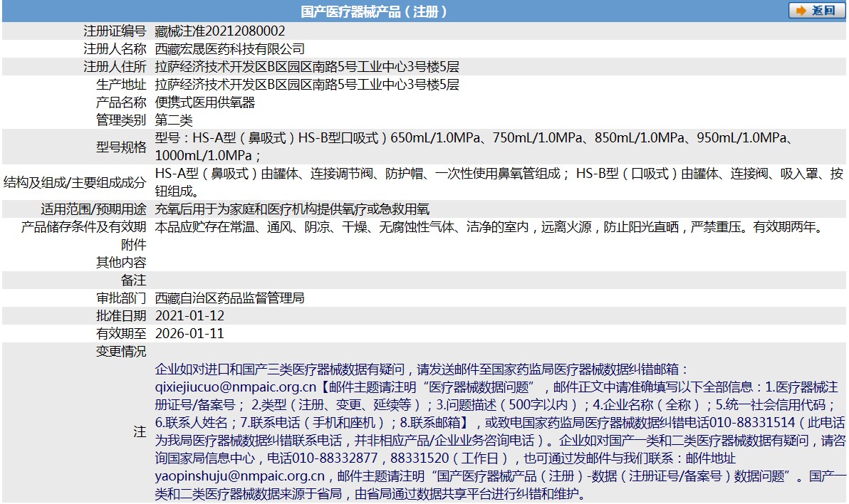Click the storage conditions text starting 本品应贮存在常温
Viewport: 849px width, 504px height.
[489, 227]
